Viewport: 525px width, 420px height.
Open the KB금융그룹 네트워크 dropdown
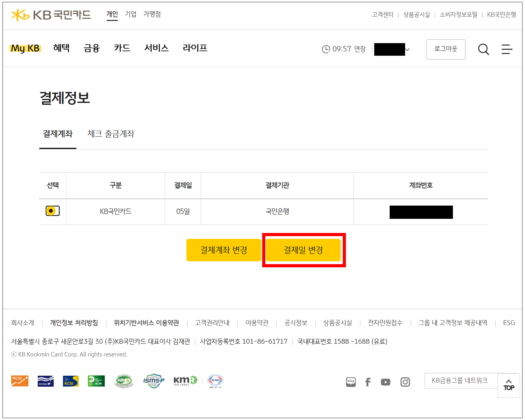460,381
